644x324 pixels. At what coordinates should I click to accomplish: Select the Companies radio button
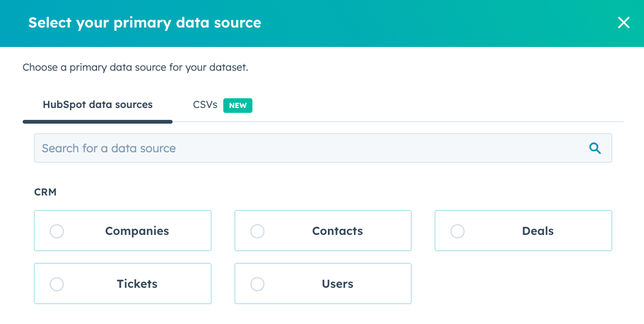[57, 231]
